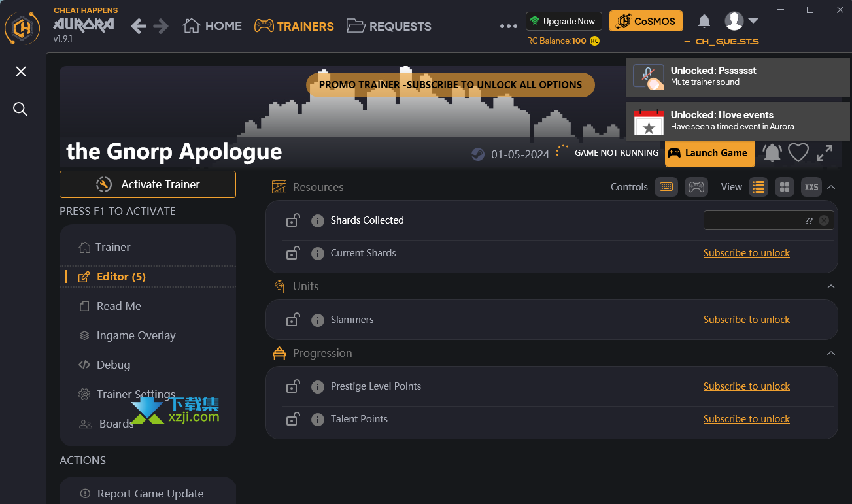This screenshot has height=504, width=852.
Task: Click the notification bell in top bar
Action: click(704, 22)
